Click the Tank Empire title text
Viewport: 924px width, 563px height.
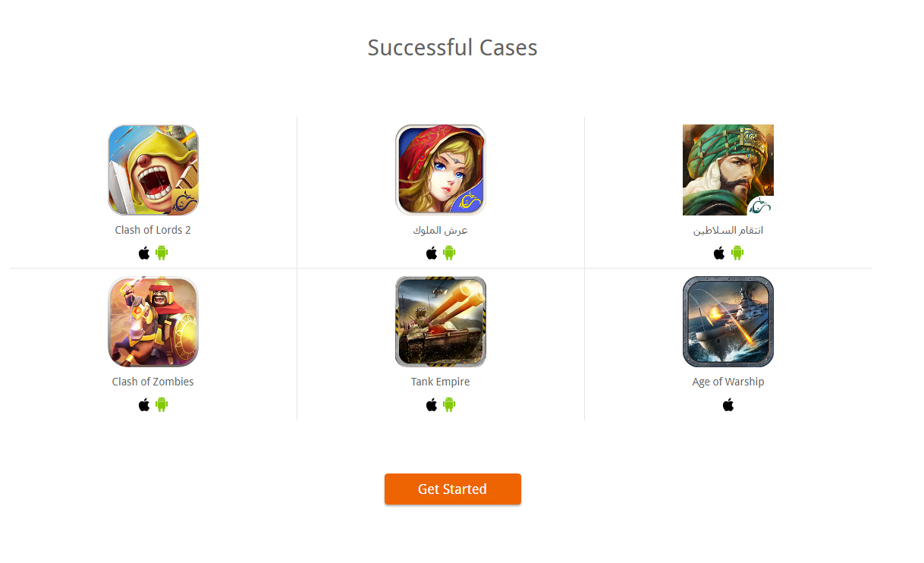(441, 382)
